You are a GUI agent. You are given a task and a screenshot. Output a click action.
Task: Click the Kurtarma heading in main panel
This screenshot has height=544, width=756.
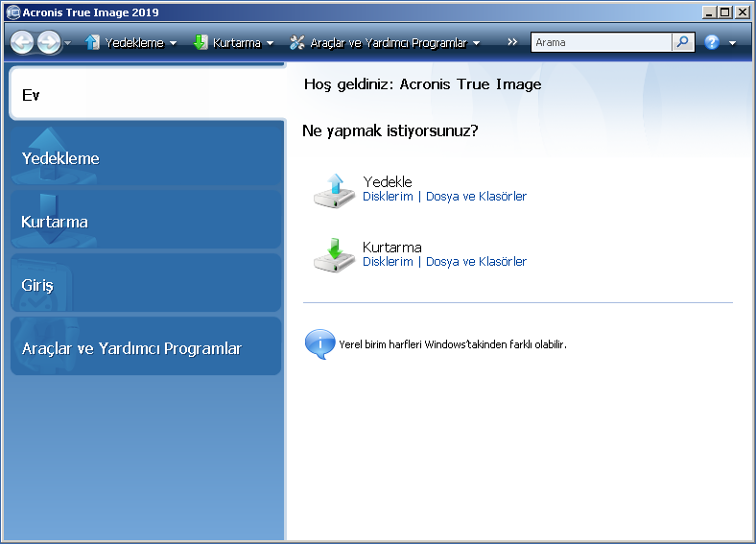[x=392, y=248]
